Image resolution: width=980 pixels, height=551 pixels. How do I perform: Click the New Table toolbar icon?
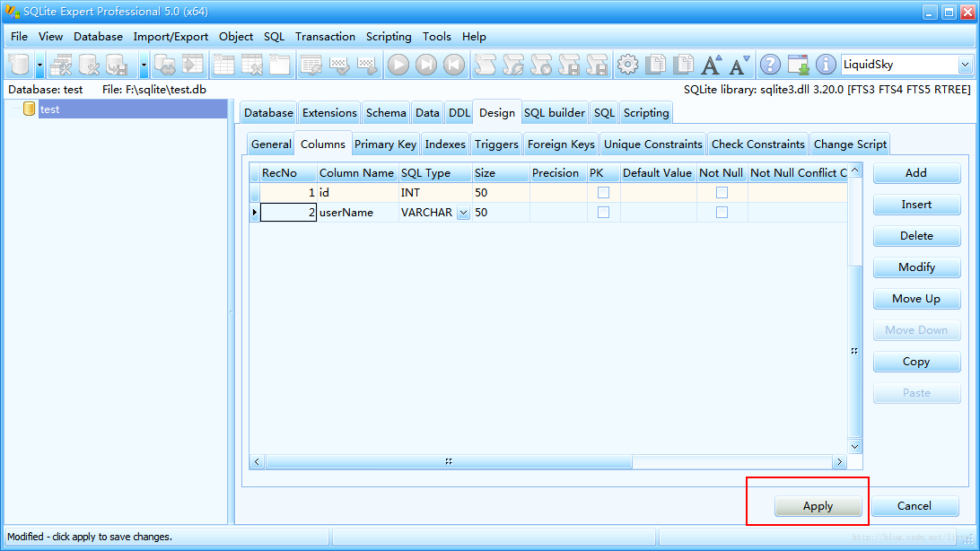223,65
